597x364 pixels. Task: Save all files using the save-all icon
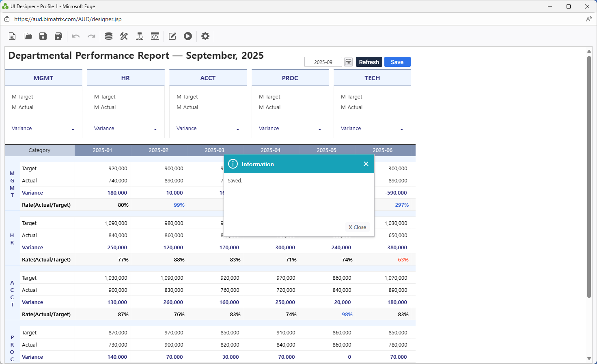pyautogui.click(x=58, y=36)
